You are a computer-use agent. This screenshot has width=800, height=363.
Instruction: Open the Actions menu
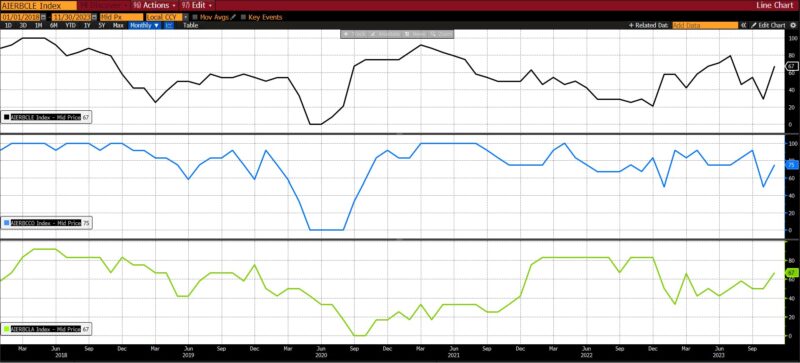click(x=154, y=5)
